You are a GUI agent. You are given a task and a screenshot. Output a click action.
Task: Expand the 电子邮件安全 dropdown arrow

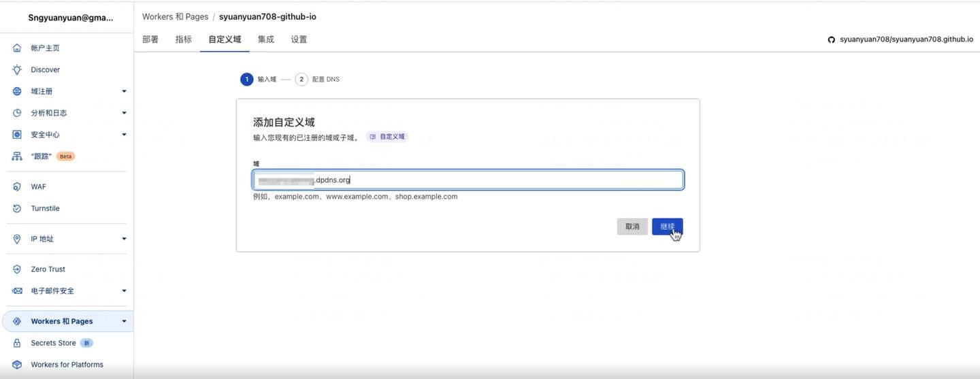124,291
